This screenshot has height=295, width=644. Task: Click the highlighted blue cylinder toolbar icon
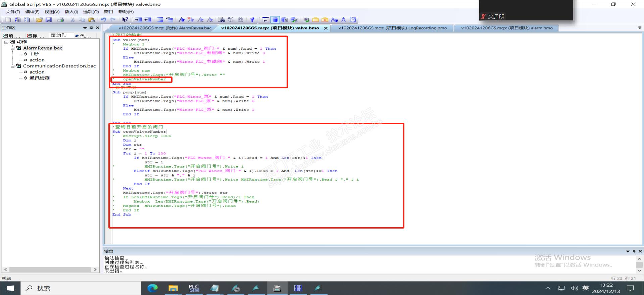point(275,19)
